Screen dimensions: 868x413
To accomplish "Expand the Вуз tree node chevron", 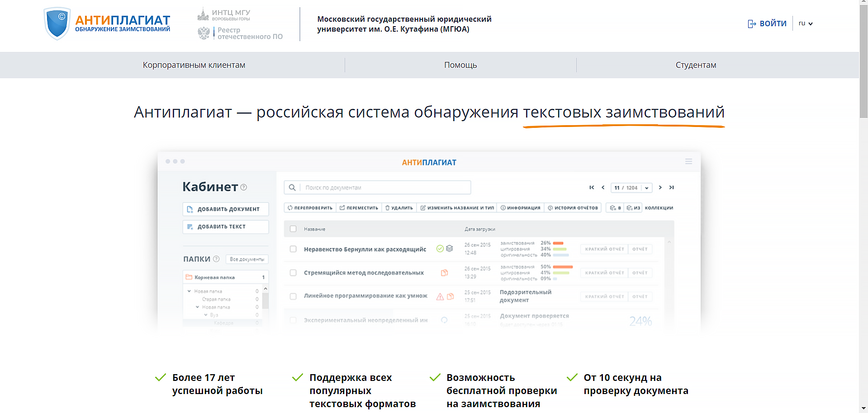I will point(205,315).
